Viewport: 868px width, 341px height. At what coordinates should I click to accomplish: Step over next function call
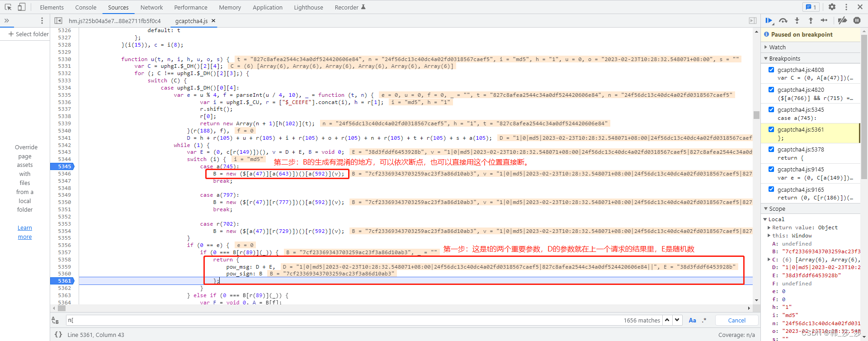click(x=783, y=20)
